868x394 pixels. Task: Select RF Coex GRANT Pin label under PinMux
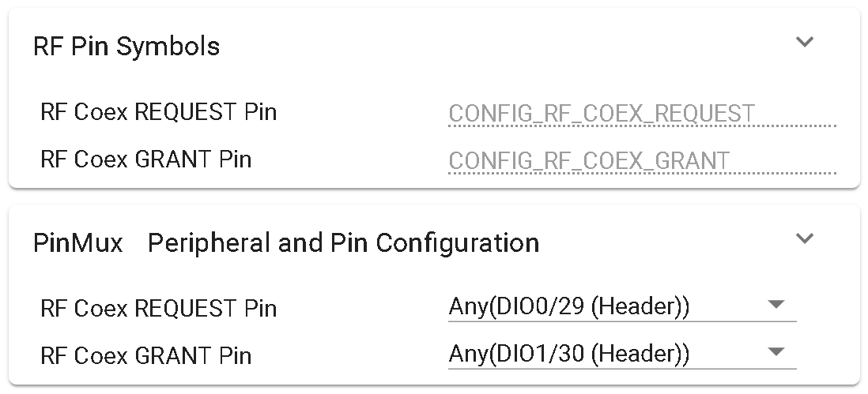[145, 355]
